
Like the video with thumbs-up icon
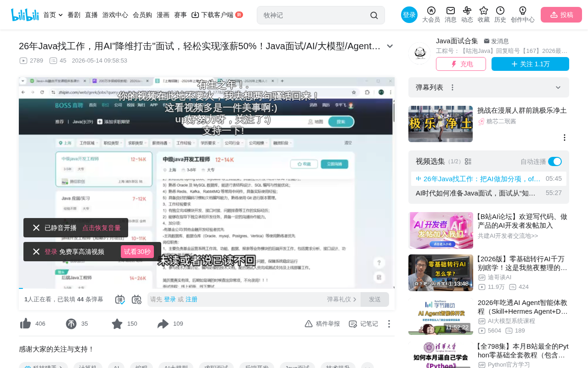click(25, 324)
